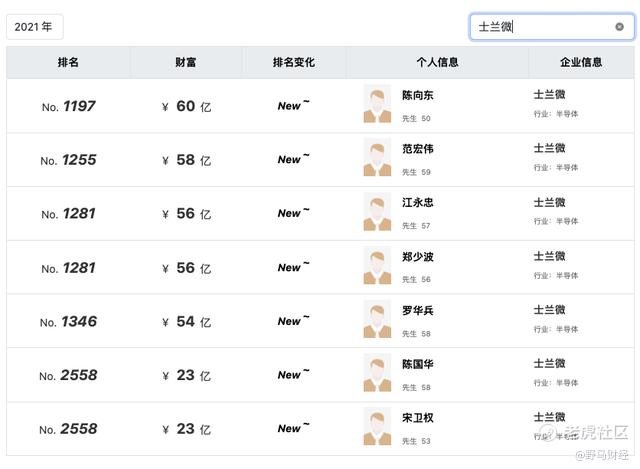Open 范宏伟's name link
Image resolution: width=640 pixels, height=469 pixels.
[418, 149]
